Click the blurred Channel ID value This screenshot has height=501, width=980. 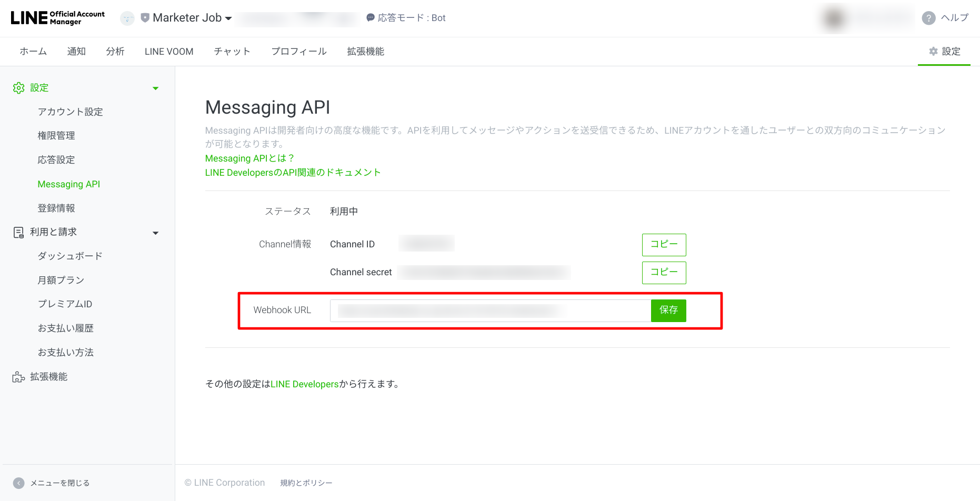427,244
